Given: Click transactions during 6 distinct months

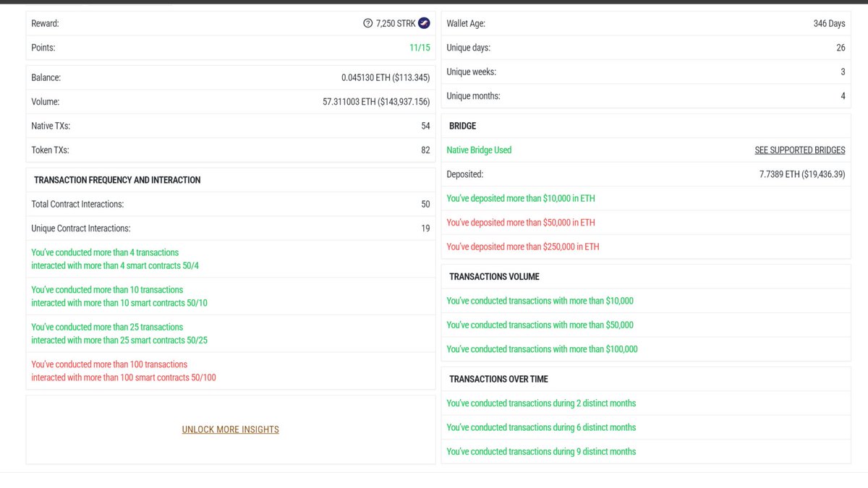Looking at the screenshot, I should click(x=541, y=427).
